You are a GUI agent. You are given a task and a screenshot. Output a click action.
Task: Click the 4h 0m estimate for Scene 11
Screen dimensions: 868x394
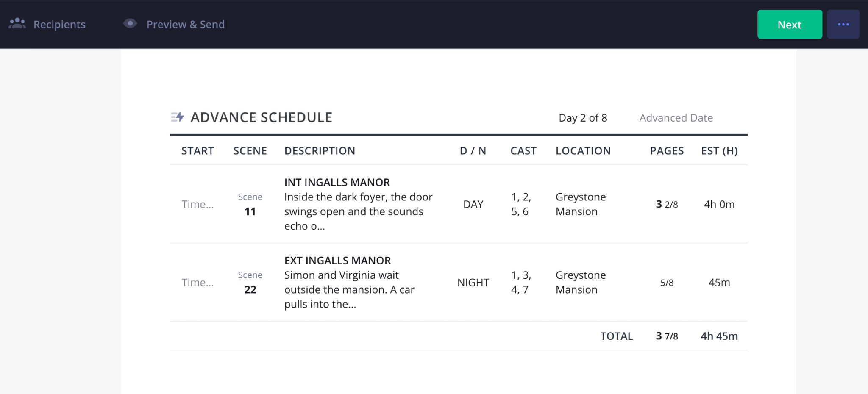[x=719, y=204]
